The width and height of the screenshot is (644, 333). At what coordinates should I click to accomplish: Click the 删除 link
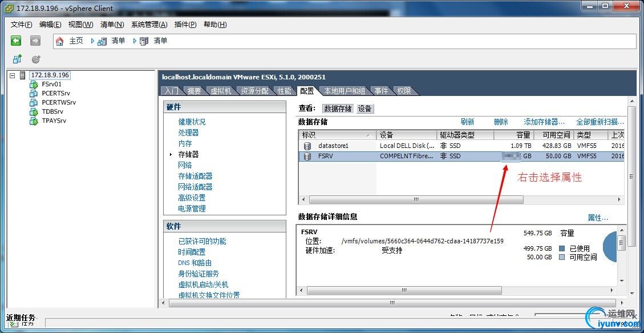(501, 122)
